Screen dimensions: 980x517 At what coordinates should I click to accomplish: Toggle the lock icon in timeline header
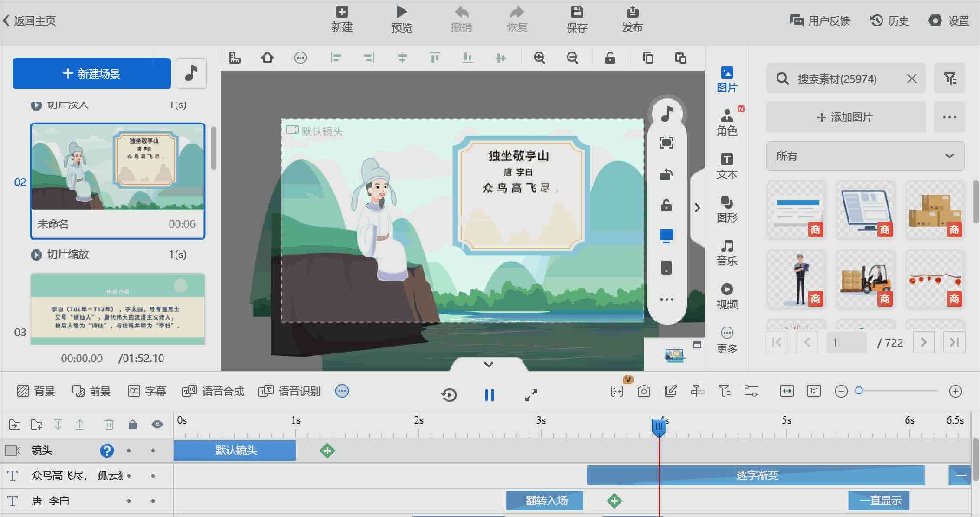click(133, 425)
